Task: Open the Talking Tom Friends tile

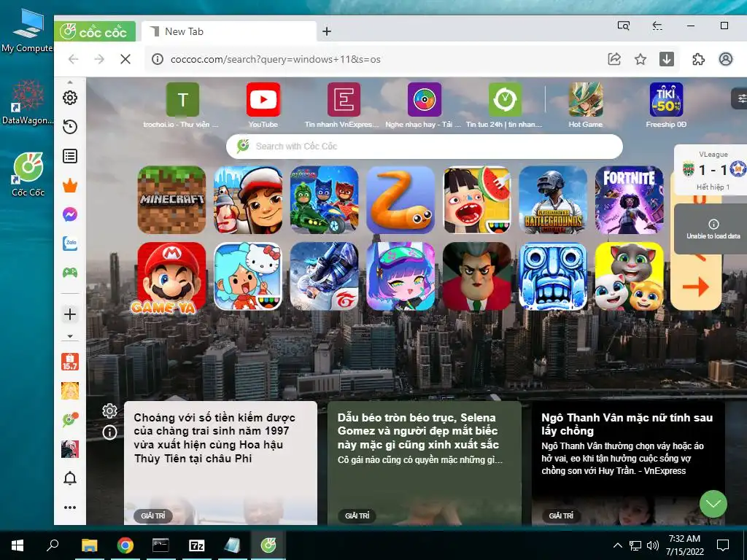Action: click(629, 276)
